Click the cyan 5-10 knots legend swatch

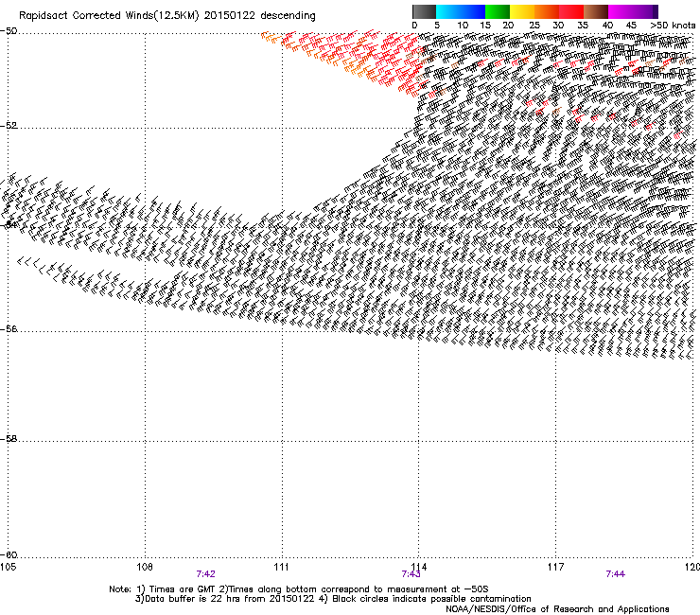[x=448, y=11]
